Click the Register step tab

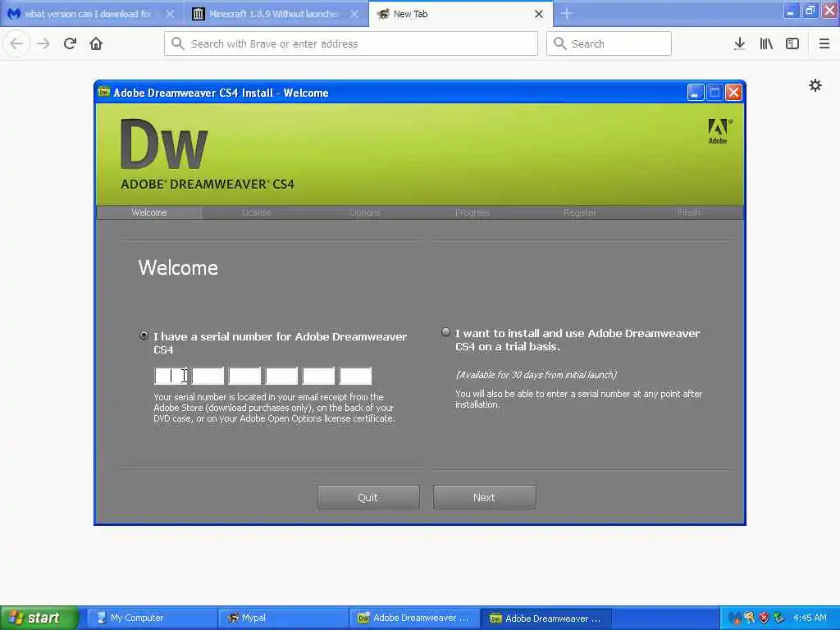[x=580, y=212]
